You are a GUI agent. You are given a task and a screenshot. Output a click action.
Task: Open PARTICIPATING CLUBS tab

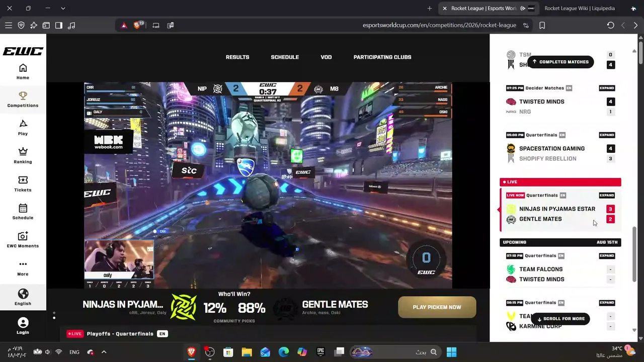pyautogui.click(x=382, y=57)
